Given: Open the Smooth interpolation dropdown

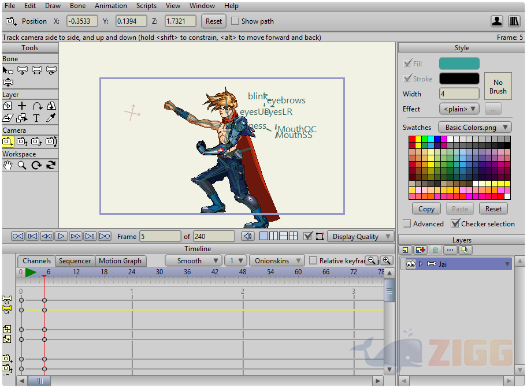Looking at the screenshot, I should tap(193, 261).
